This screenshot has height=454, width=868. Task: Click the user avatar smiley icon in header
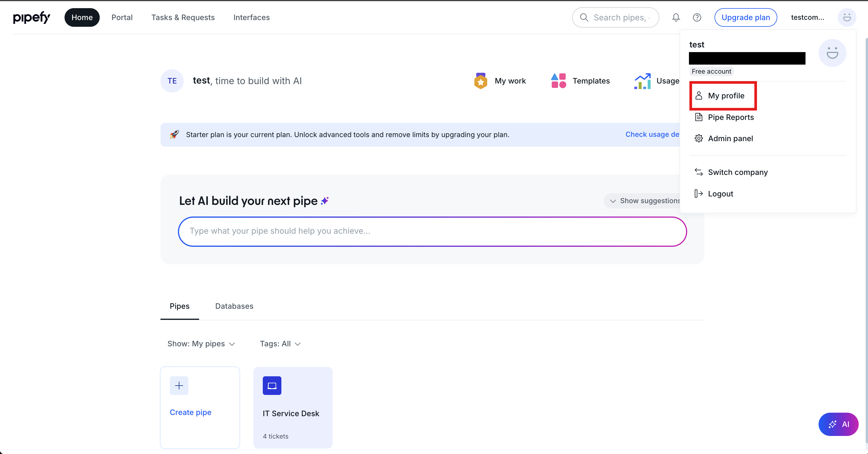click(846, 17)
